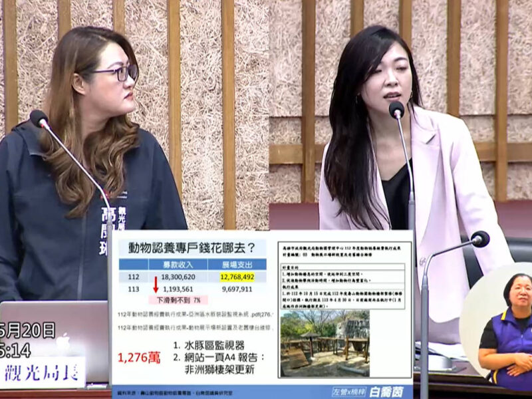Open the animal enclosure photo thumbnail
532x399 pixels.
[325, 343]
